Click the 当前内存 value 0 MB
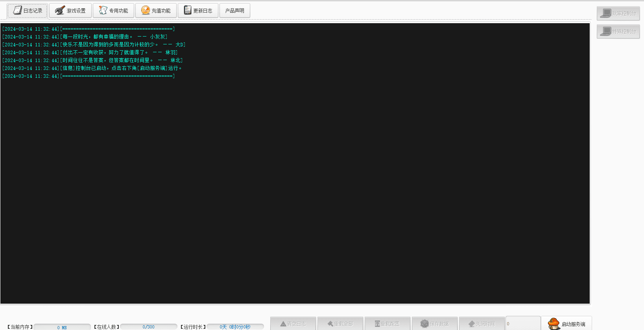This screenshot has height=330, width=644. [62, 327]
